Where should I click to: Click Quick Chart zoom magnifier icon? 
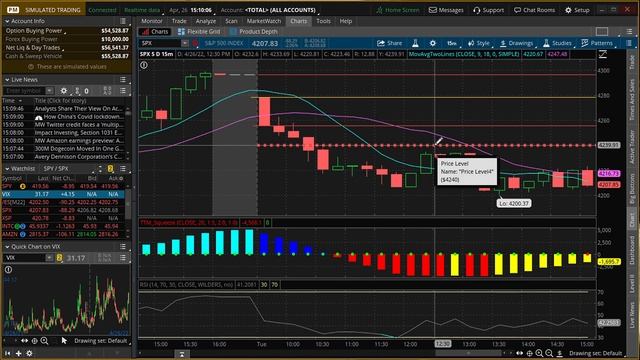pos(44,341)
